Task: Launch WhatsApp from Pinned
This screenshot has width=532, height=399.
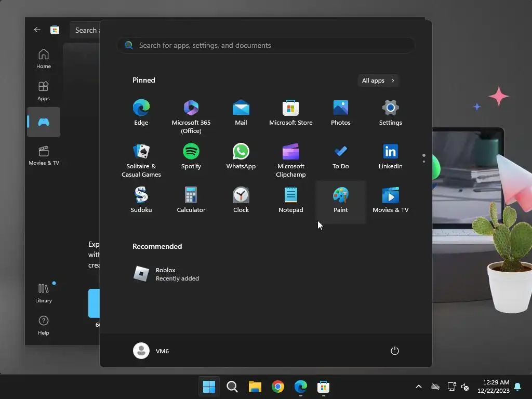Action: pyautogui.click(x=241, y=157)
